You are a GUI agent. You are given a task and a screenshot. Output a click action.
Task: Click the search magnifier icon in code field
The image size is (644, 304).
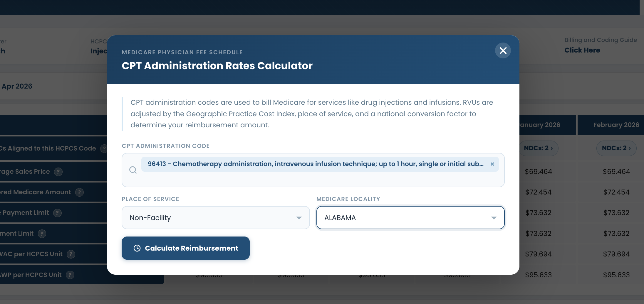(x=133, y=170)
